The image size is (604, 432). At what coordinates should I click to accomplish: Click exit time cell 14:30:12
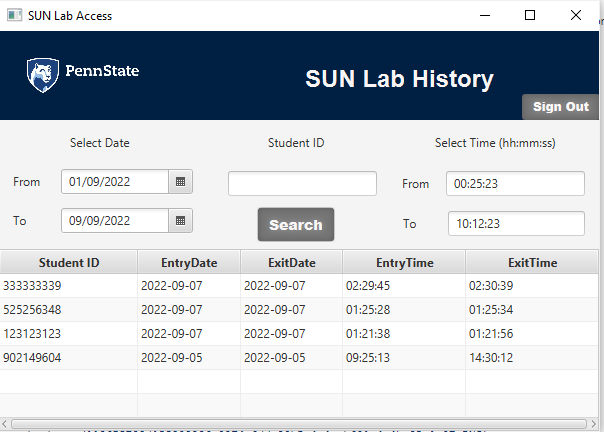coord(532,358)
